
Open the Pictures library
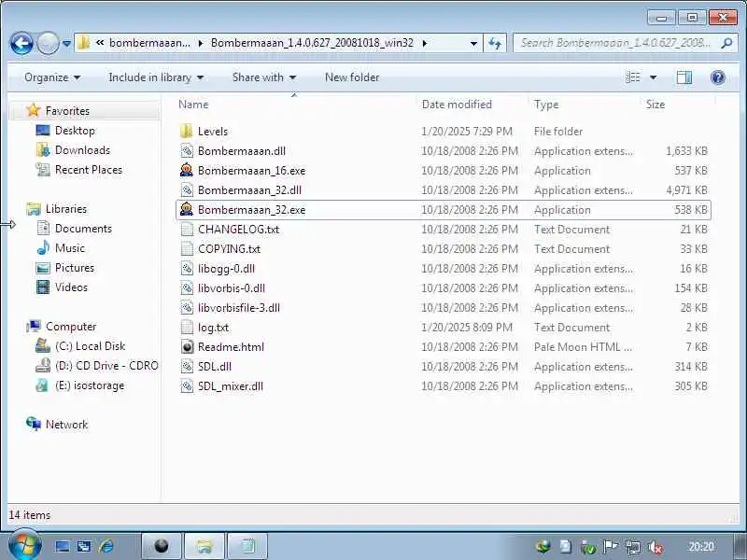tap(75, 267)
